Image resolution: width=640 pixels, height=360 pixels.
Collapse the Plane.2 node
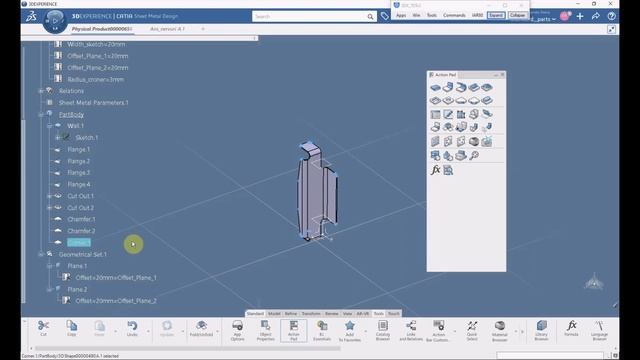[49, 289]
